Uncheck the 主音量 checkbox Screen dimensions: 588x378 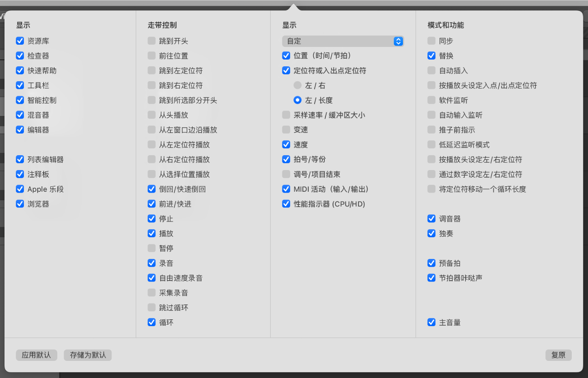pyautogui.click(x=431, y=323)
